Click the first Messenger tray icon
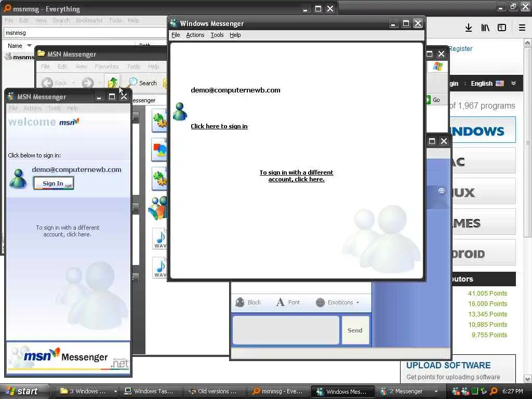 (x=456, y=391)
